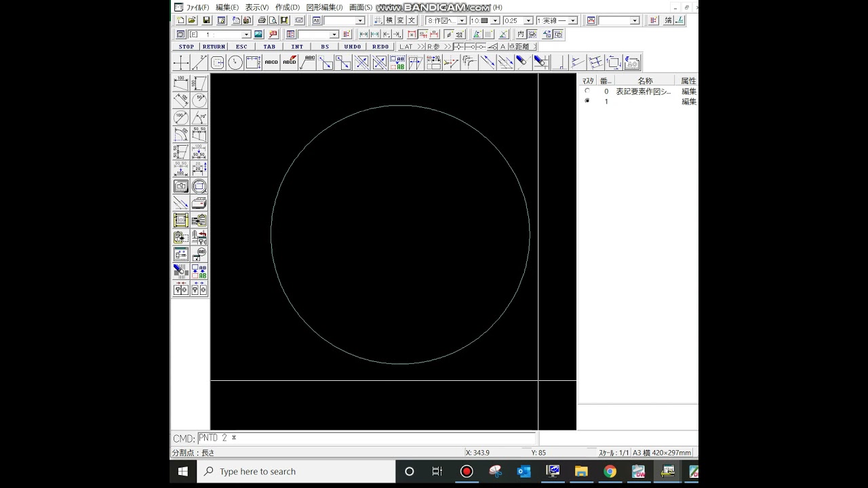Select the circle drawing tool
The height and width of the screenshot is (488, 868).
tap(235, 62)
